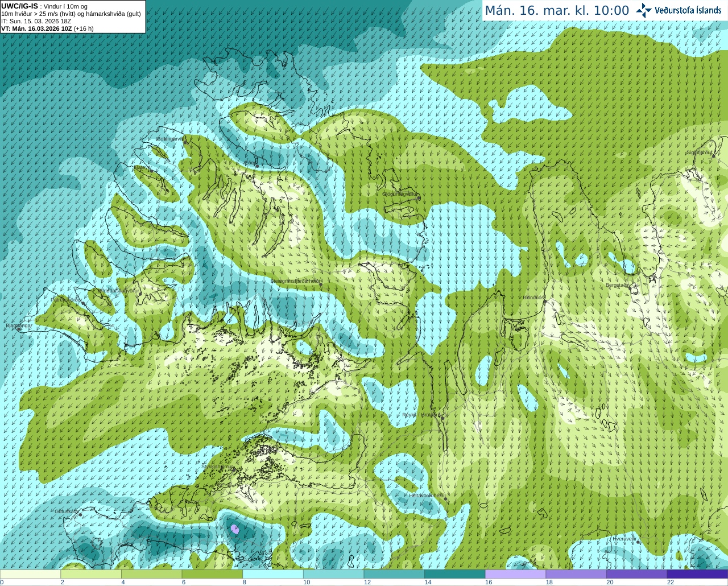The height and width of the screenshot is (586, 728).
Task: Click the Veðurstofa Íslands logo icon
Action: pos(644,10)
